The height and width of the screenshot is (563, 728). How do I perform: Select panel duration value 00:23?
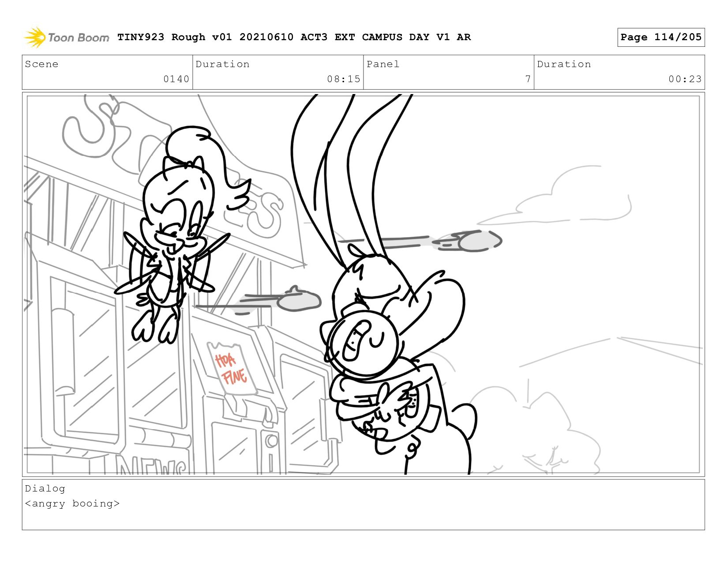(685, 79)
